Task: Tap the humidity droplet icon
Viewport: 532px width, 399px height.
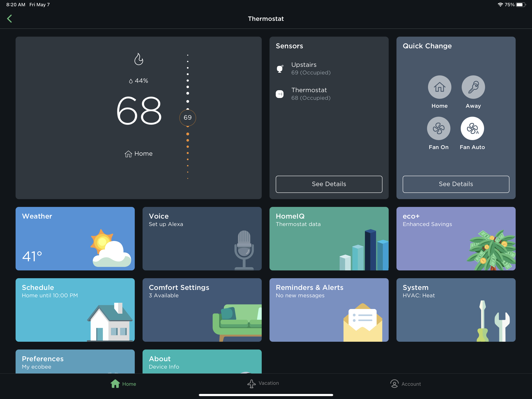Action: click(x=131, y=81)
